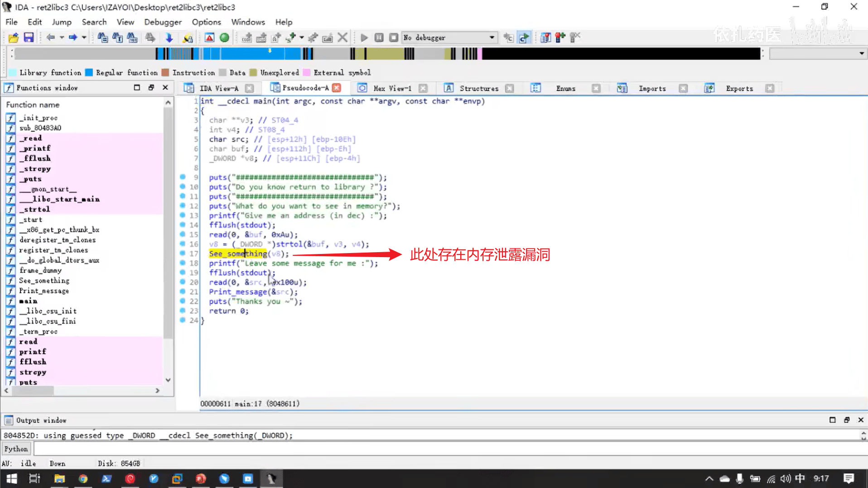Switch to the IDA View-A tab
The width and height of the screenshot is (868, 488).
pos(218,88)
